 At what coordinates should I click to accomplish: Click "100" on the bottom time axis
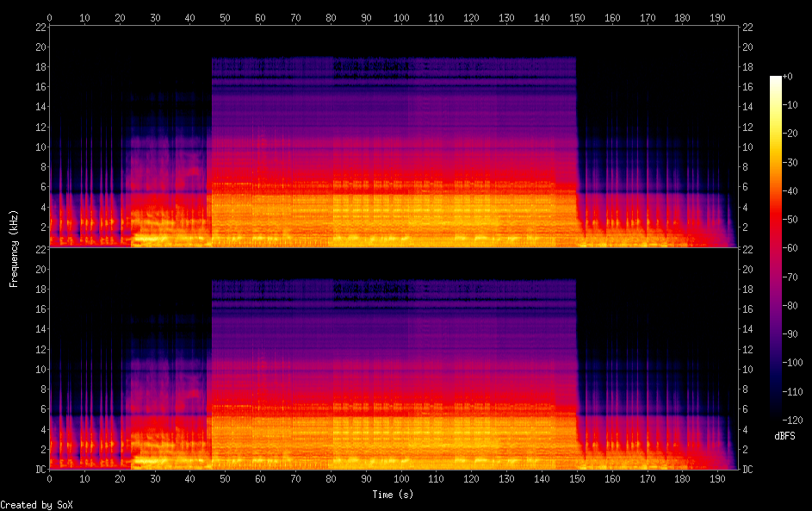(x=401, y=479)
